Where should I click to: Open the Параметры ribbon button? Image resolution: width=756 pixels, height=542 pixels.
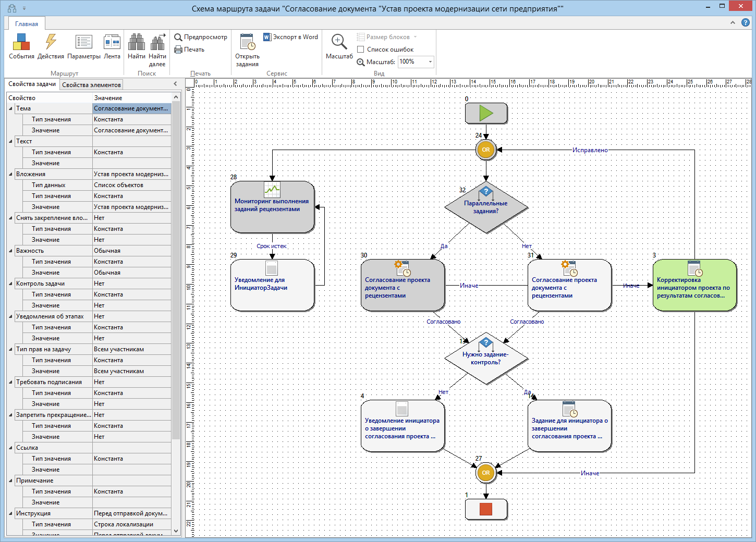[84, 46]
